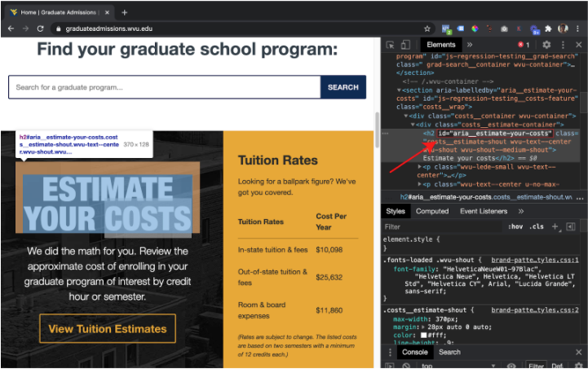Click View Tuition Estimates button
This screenshot has height=369, width=588.
[x=108, y=328]
